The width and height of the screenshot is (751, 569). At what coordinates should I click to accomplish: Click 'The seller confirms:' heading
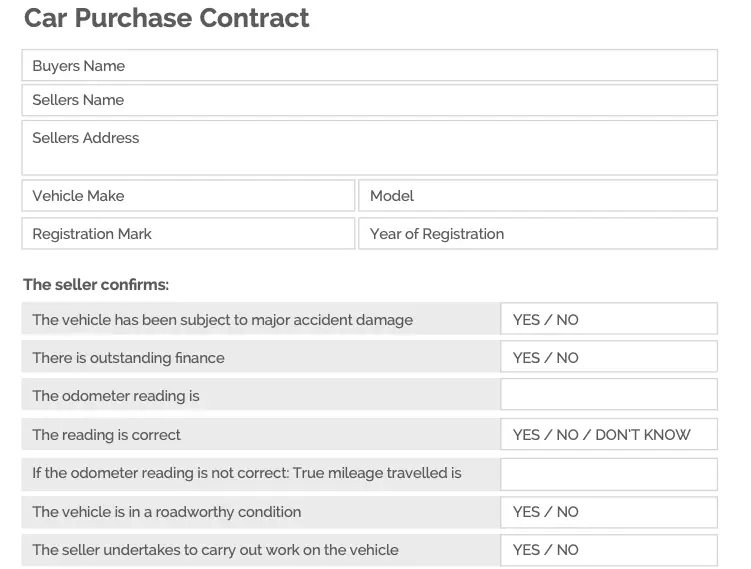pos(96,284)
